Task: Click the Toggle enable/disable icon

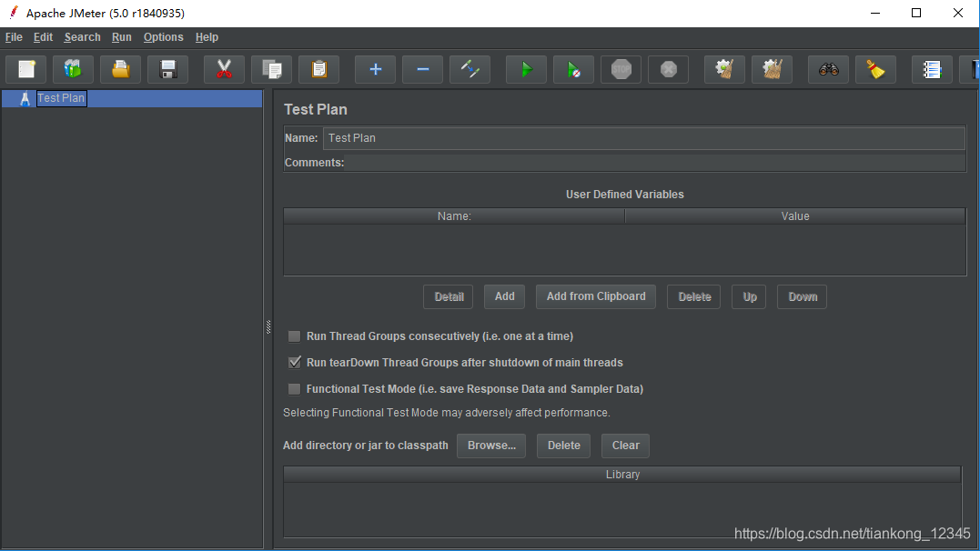Action: click(470, 69)
